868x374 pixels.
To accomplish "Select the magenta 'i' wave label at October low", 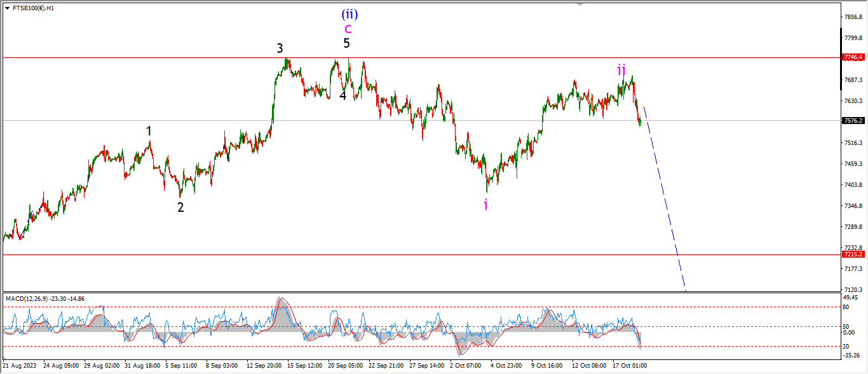I will coord(486,204).
